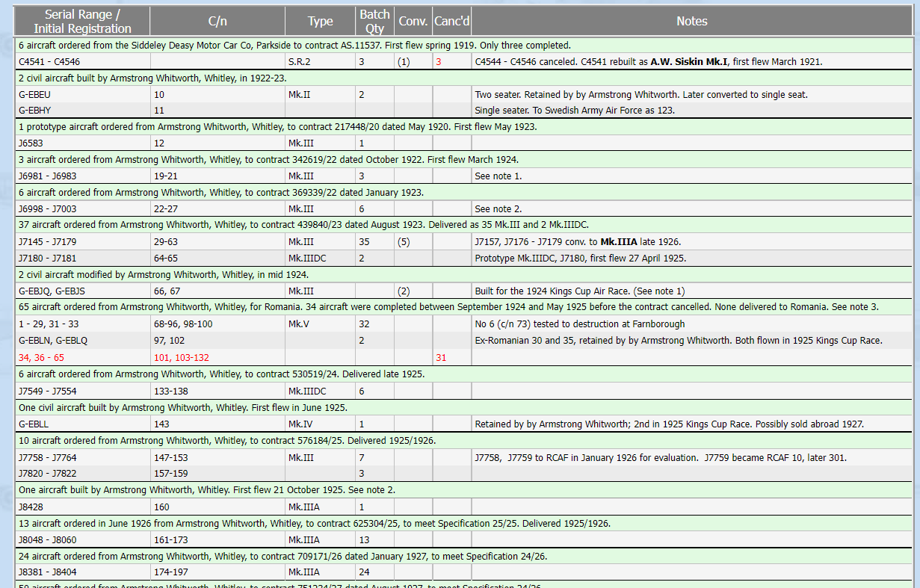Select serial range 'J7549 - J7554'
Image resolution: width=920 pixels, height=588 pixels.
tap(83, 391)
